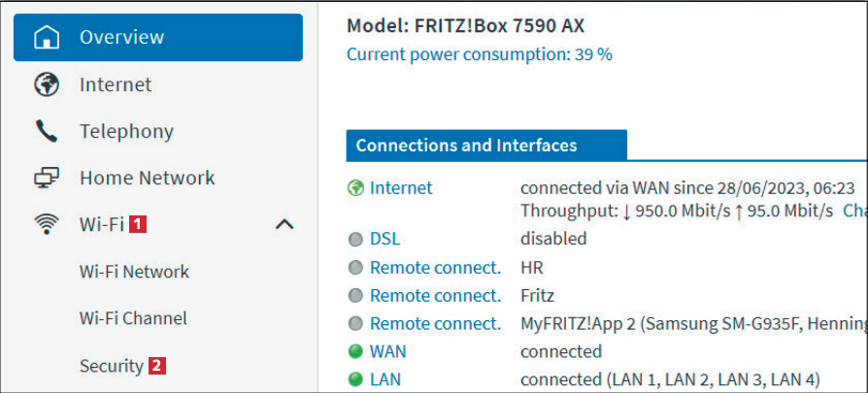Viewport: 868px width, 393px height.
Task: Click the green status dot beside WAN
Action: [x=355, y=351]
